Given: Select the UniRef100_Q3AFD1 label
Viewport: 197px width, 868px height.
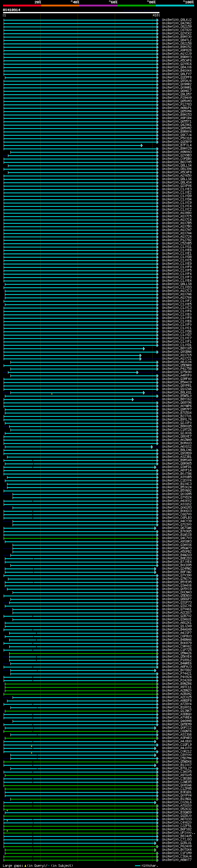Looking at the screenshot, I should [x=177, y=467].
